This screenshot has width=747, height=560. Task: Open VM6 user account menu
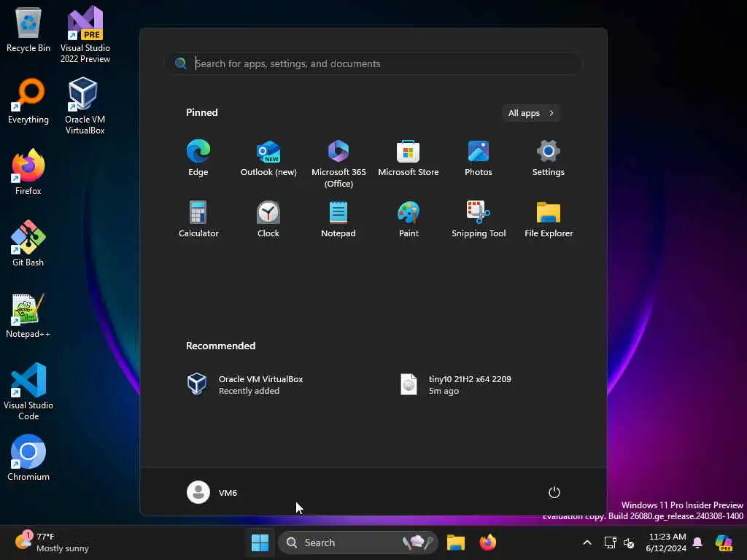[x=212, y=492]
